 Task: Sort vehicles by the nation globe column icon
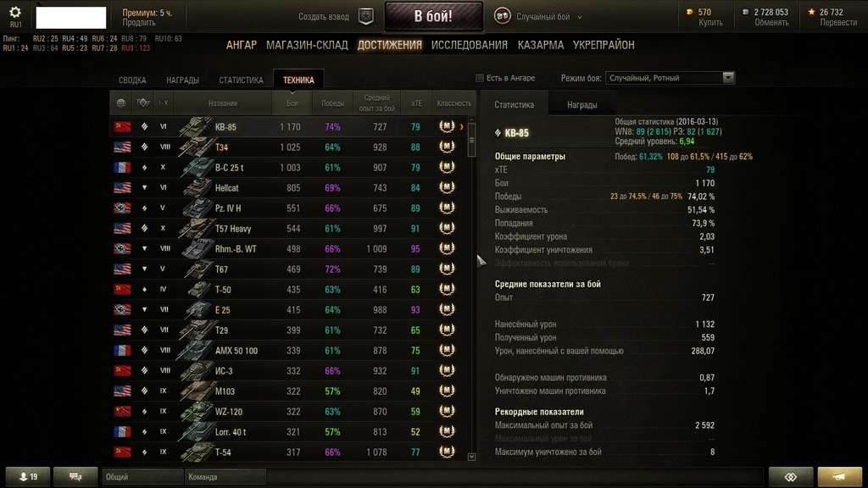coord(120,103)
